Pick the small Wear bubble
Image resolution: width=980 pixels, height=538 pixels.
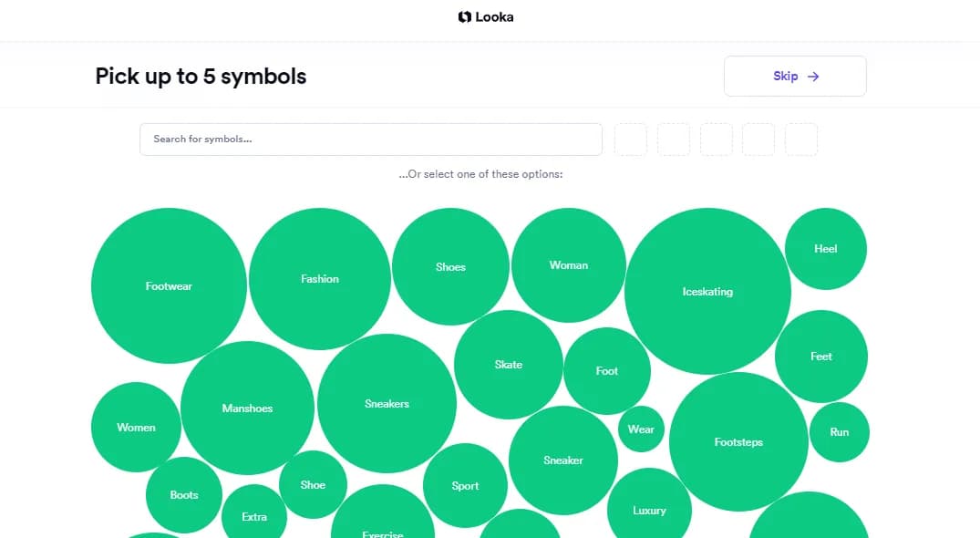pyautogui.click(x=641, y=429)
